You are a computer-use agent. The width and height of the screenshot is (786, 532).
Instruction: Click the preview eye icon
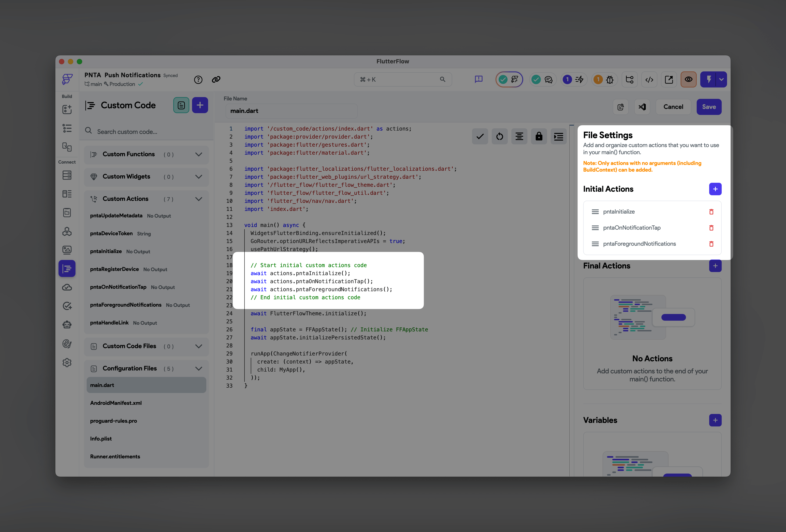(x=689, y=79)
